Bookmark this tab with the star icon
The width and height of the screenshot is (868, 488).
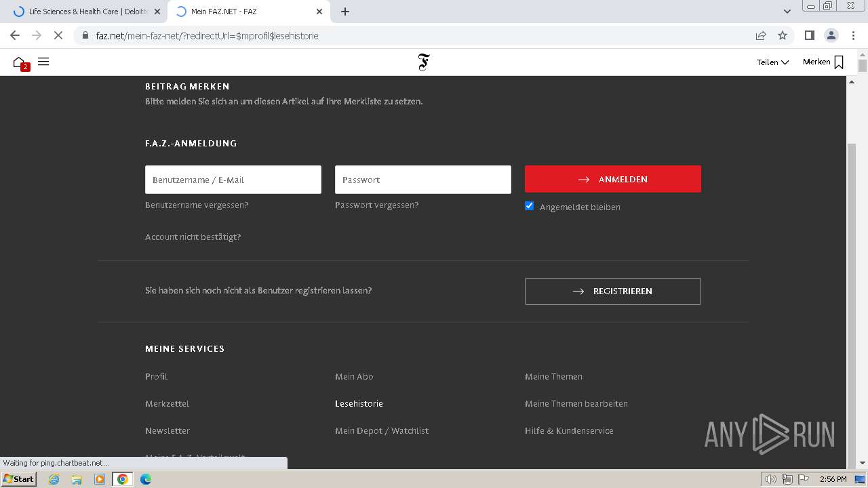[783, 35]
